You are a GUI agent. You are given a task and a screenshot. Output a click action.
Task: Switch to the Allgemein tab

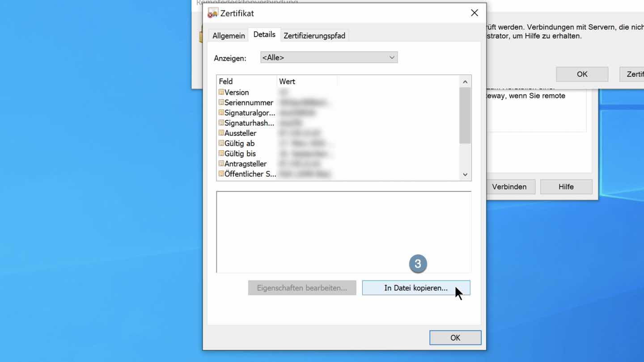229,36
